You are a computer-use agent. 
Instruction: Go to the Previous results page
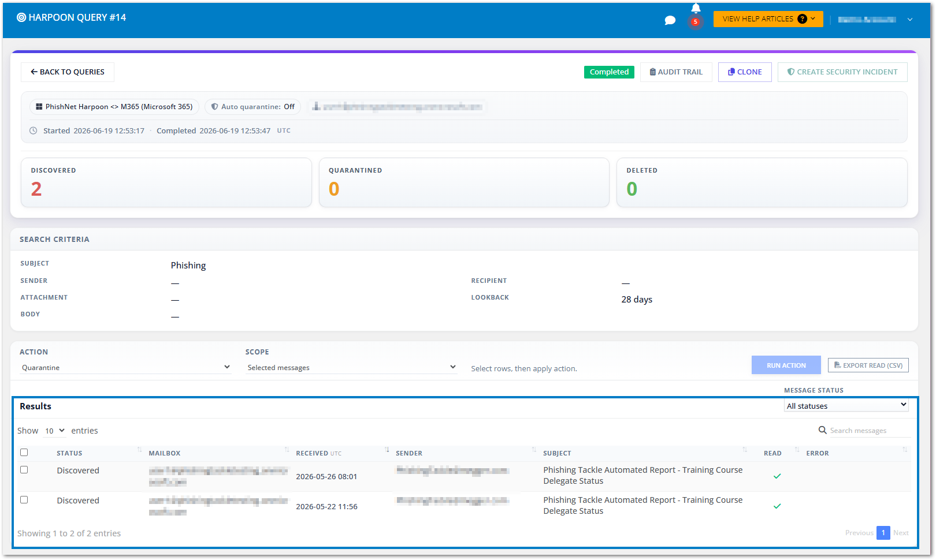859,533
